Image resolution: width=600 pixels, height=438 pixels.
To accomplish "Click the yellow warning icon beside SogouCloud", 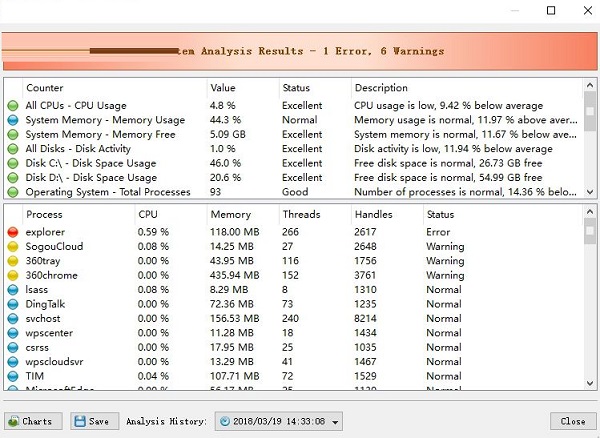I will click(13, 246).
